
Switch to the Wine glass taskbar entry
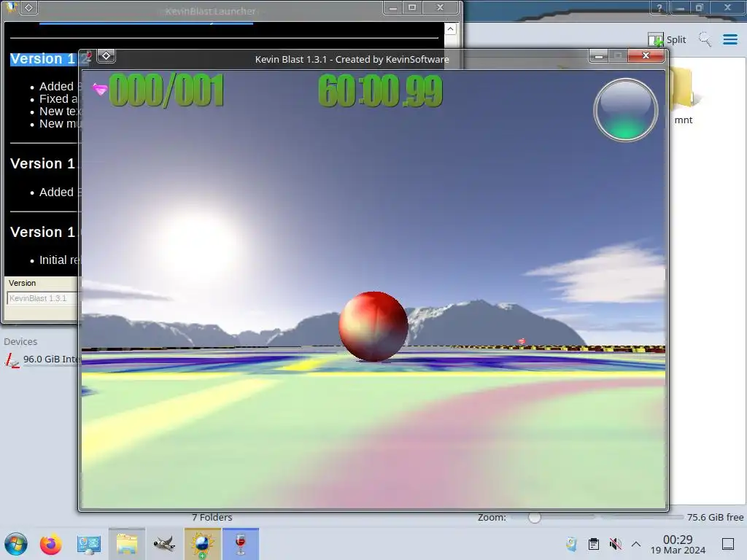point(241,544)
